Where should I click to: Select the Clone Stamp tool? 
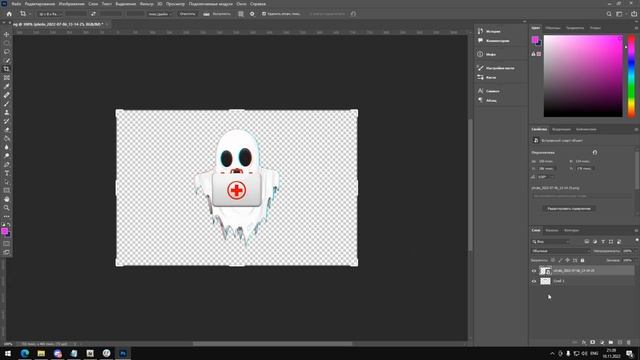[x=7, y=112]
